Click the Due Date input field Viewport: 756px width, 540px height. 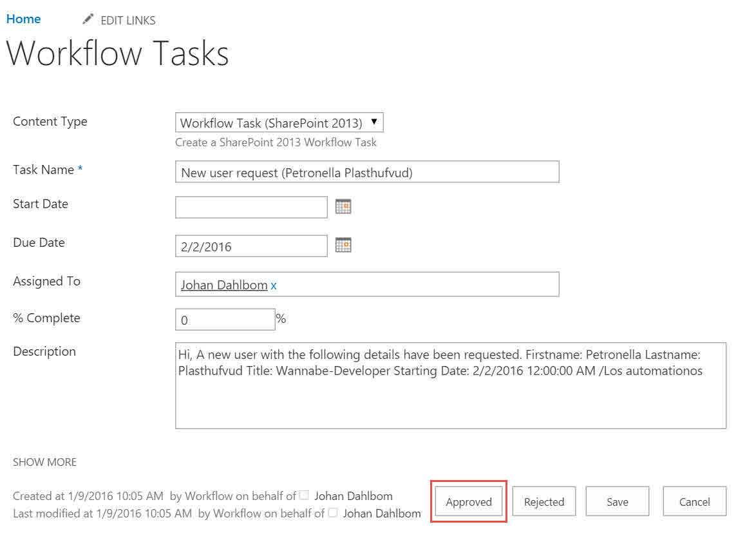click(251, 246)
